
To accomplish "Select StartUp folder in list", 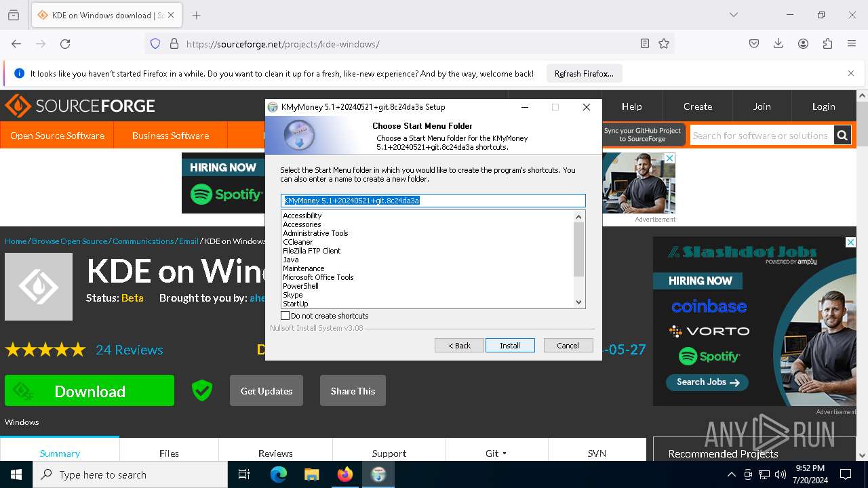I will 295,304.
